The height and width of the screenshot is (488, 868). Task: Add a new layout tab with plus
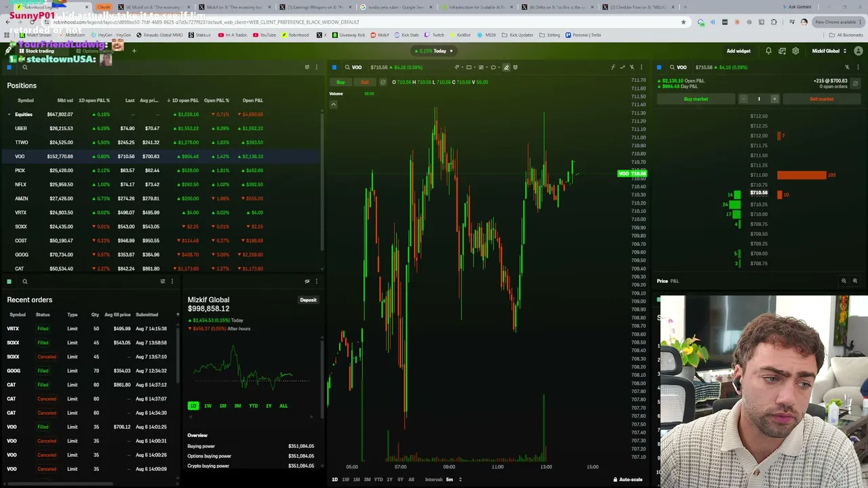pyautogui.click(x=134, y=51)
